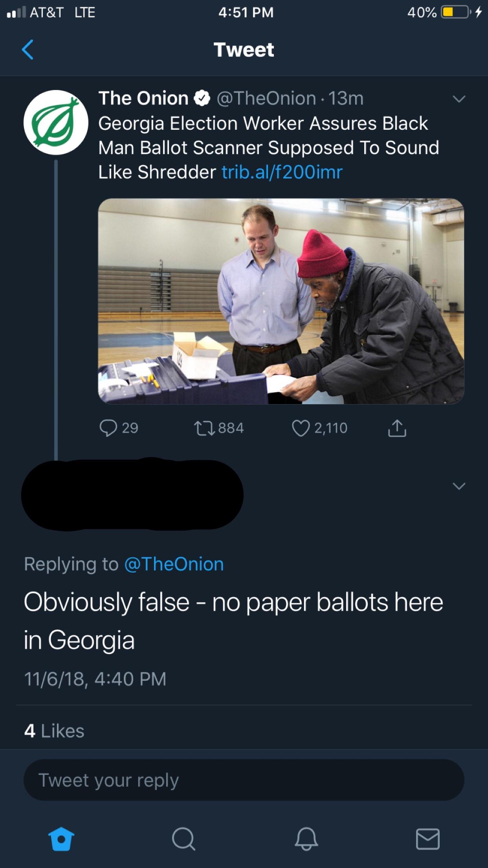Expand the reply tweet options chevron
This screenshot has height=868, width=488.
pyautogui.click(x=459, y=486)
